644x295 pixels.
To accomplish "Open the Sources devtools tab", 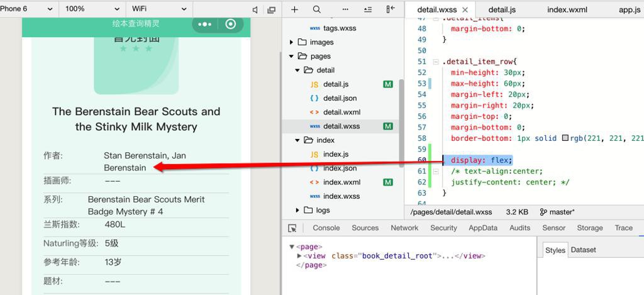I will click(365, 228).
